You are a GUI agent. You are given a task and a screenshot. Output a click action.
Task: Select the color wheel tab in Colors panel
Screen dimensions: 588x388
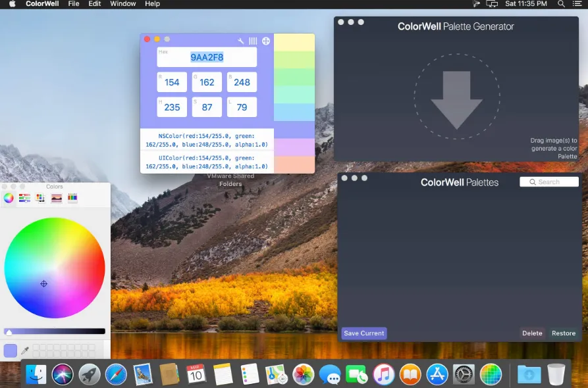9,198
